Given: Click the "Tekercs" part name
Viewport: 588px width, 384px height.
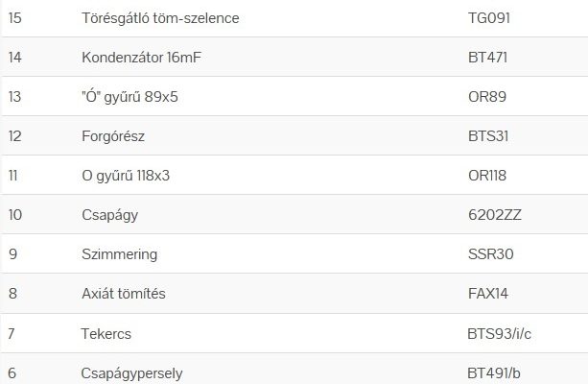Looking at the screenshot, I should click(x=106, y=333).
